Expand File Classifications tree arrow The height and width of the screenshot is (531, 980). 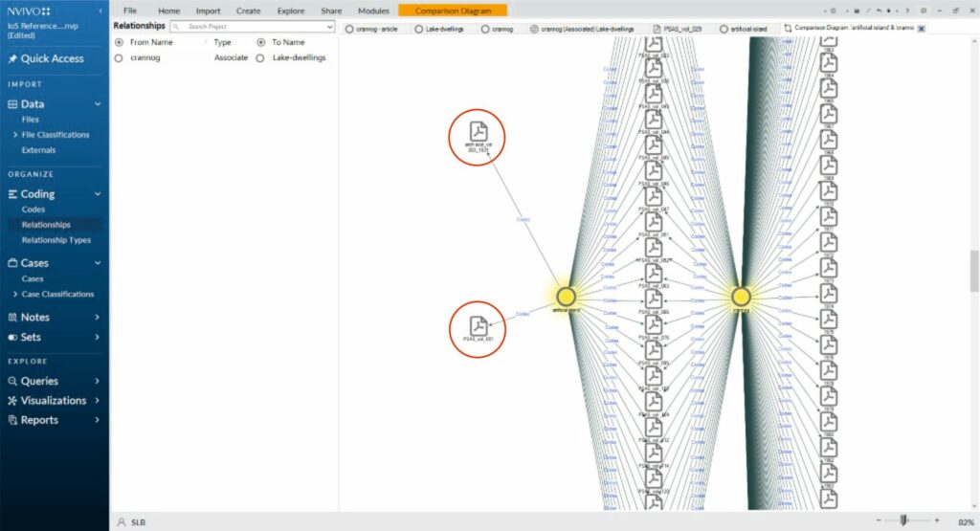(15, 135)
